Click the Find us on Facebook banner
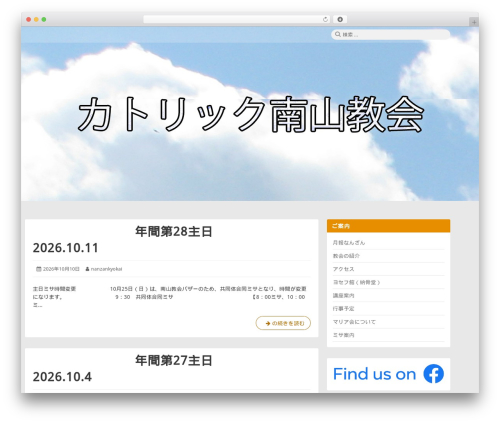The width and height of the screenshot is (500, 423). pyautogui.click(x=388, y=374)
